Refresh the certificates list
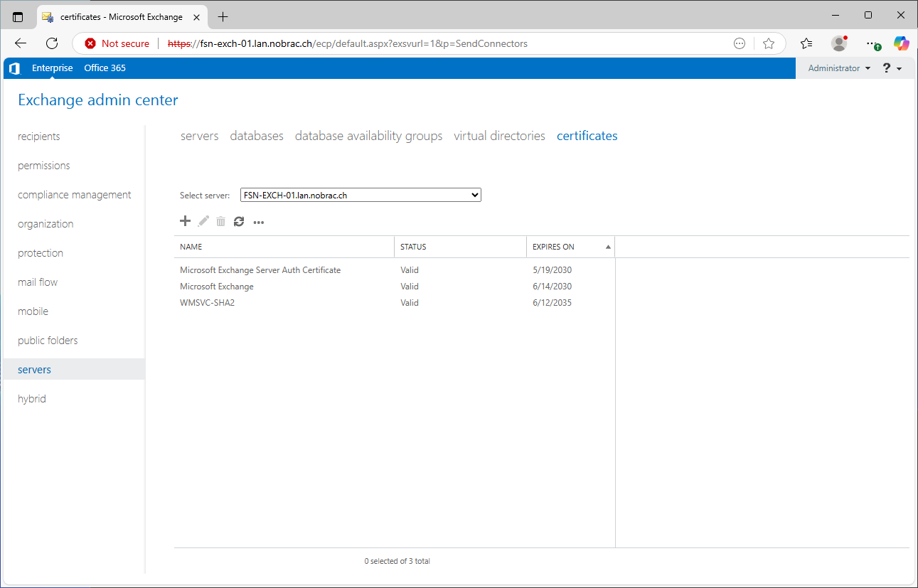 pyautogui.click(x=239, y=221)
